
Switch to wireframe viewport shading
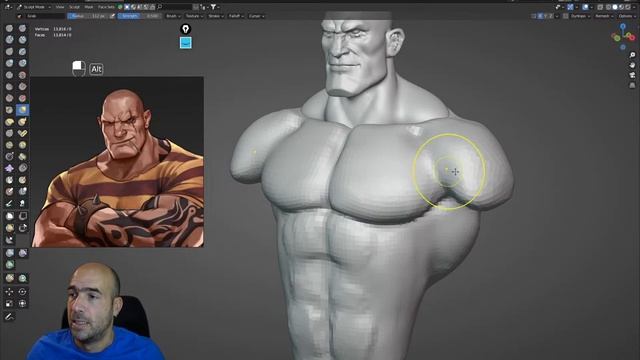click(x=609, y=7)
